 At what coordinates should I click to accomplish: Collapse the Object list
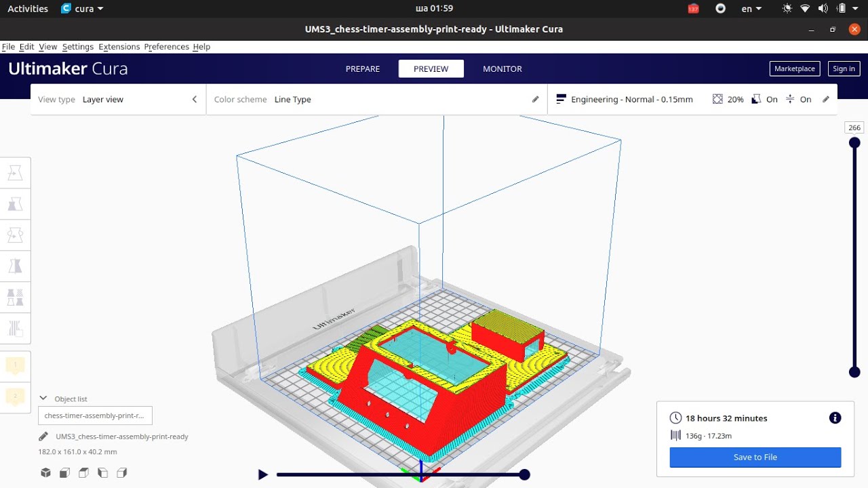pos(43,399)
